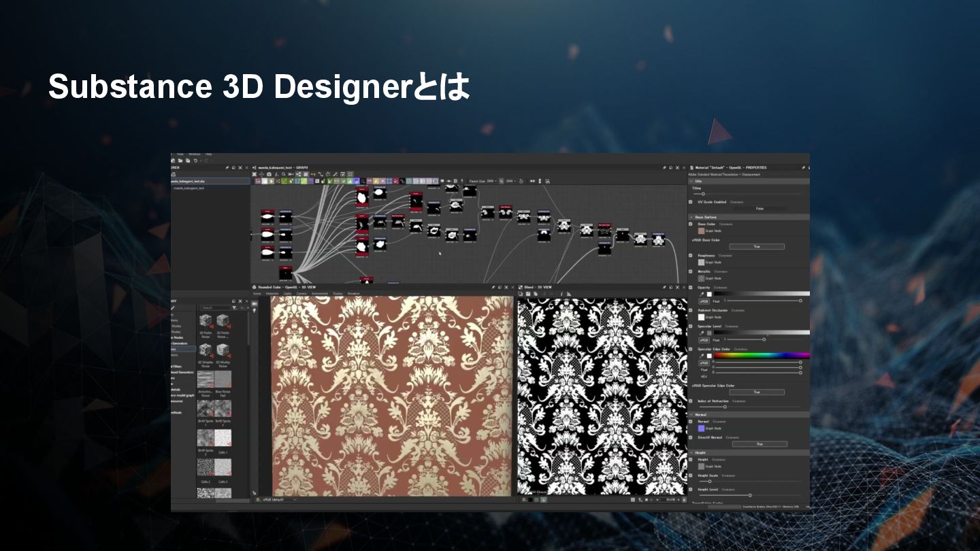Click the Height Level slider

(750, 495)
